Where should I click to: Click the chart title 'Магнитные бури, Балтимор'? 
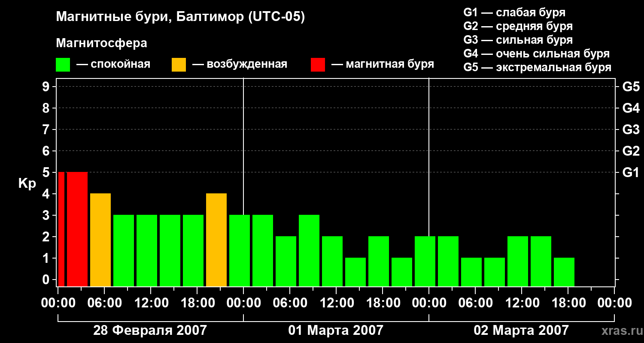point(180,17)
